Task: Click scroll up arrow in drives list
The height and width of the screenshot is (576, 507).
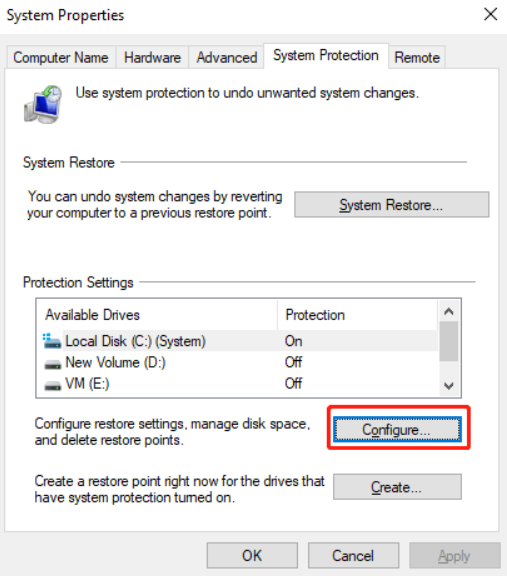Action: [x=449, y=312]
